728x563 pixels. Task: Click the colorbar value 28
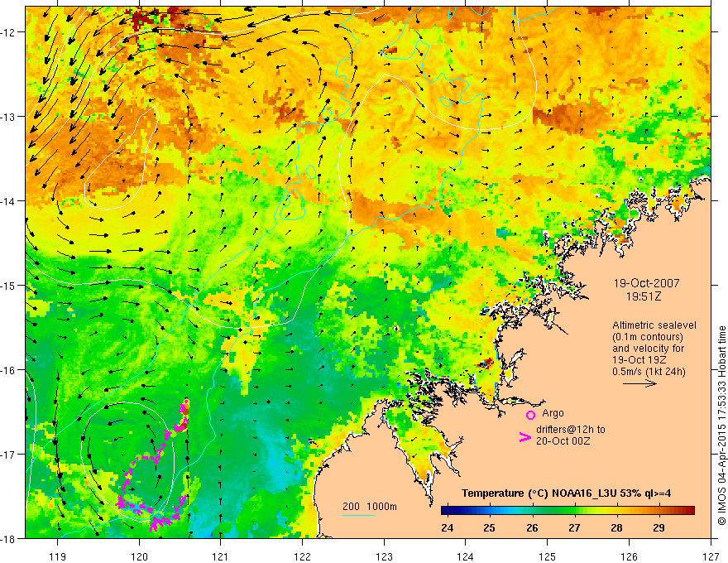click(616, 527)
